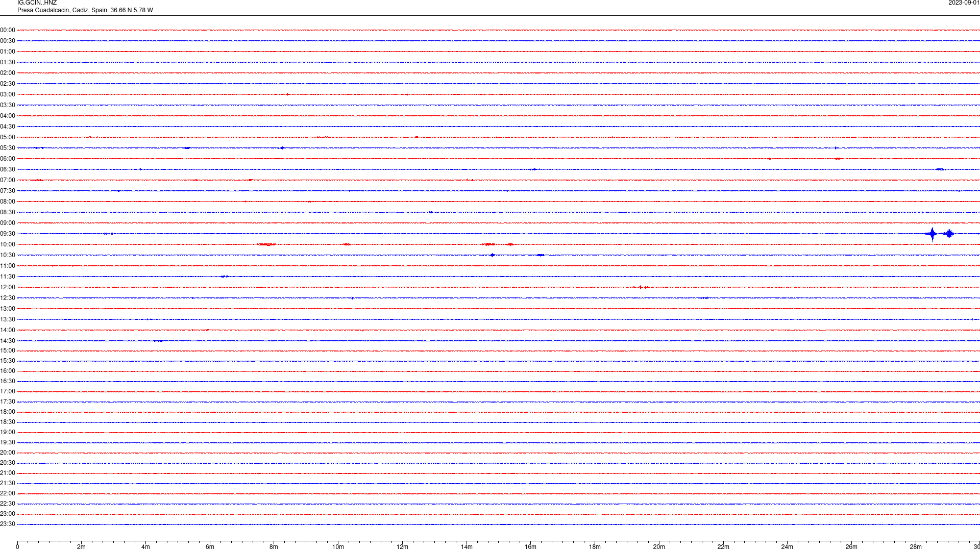The height and width of the screenshot is (551, 980).
Task: Select the 19:00 trace time label
Action: coord(8,432)
